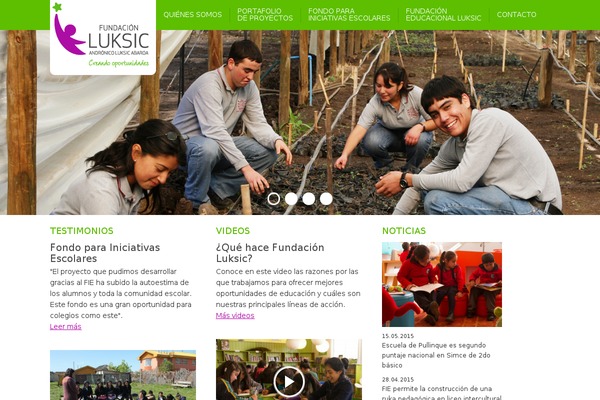
Task: Open the Quiénes Somos menu
Action: [192, 15]
